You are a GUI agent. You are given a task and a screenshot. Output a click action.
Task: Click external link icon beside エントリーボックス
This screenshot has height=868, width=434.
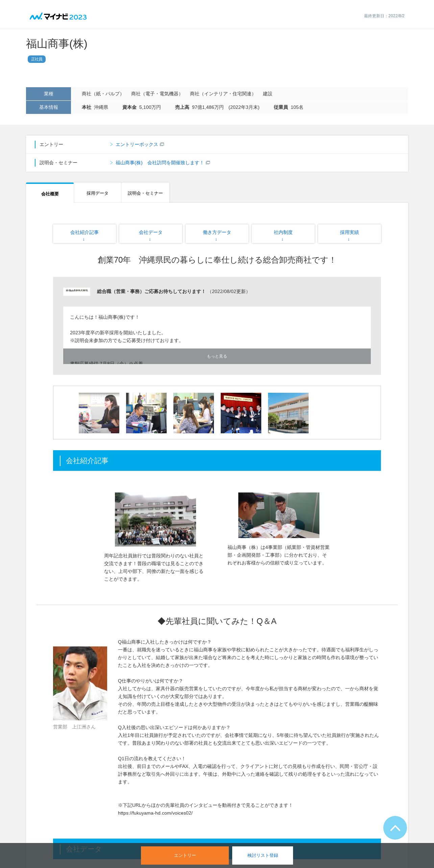click(x=162, y=144)
